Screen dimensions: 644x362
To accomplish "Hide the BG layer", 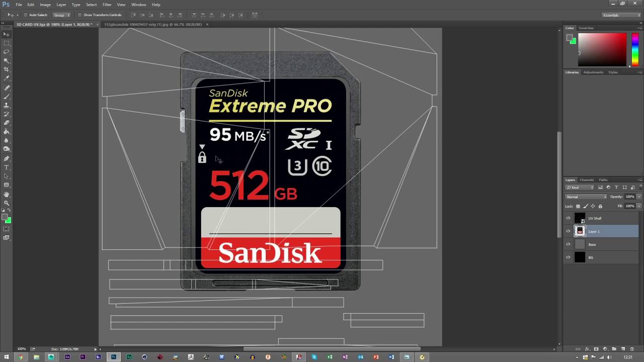I will 569,257.
